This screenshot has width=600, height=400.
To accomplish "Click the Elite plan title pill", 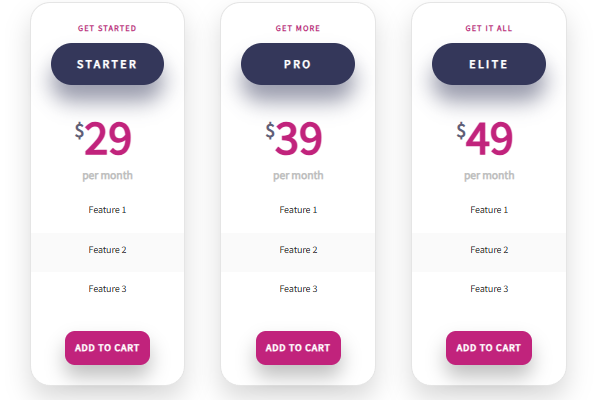I will pos(488,64).
